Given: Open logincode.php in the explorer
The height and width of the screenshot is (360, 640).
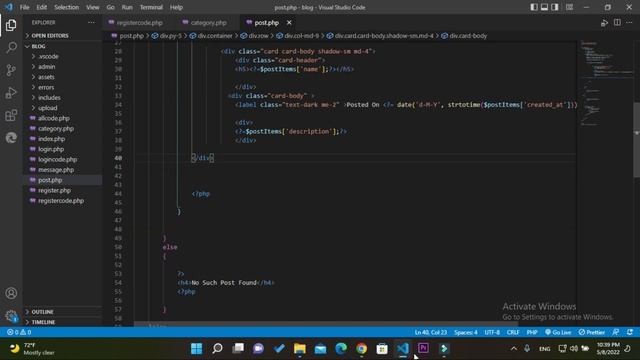Looking at the screenshot, I should (62, 160).
